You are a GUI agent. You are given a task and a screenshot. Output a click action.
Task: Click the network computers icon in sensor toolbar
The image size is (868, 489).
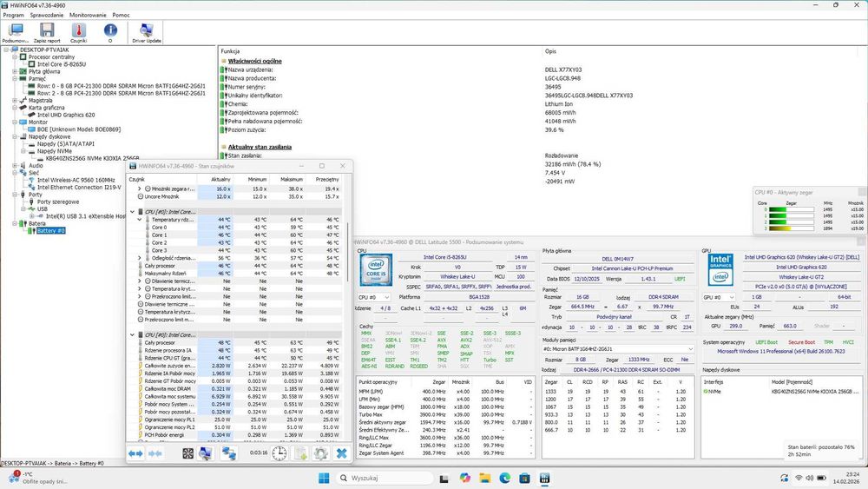[x=229, y=453]
